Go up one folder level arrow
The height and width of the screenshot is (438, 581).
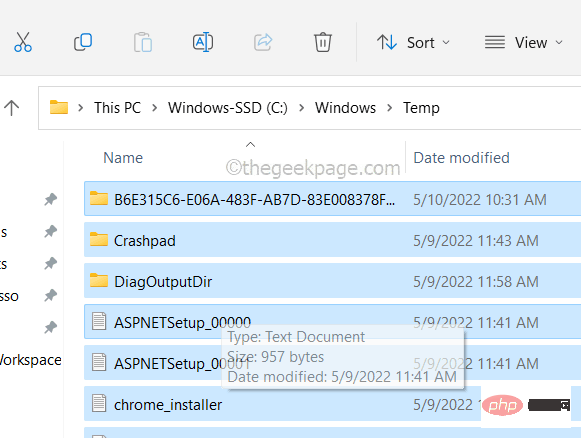[11, 108]
